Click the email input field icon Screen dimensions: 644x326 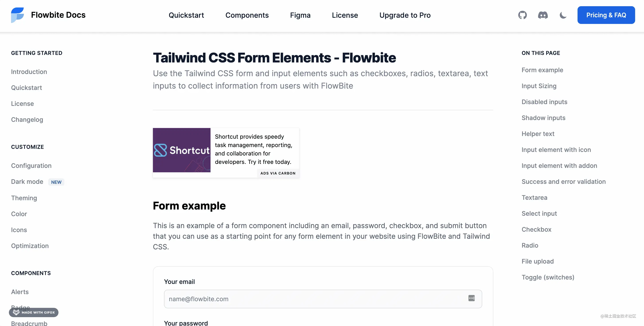pyautogui.click(x=471, y=298)
